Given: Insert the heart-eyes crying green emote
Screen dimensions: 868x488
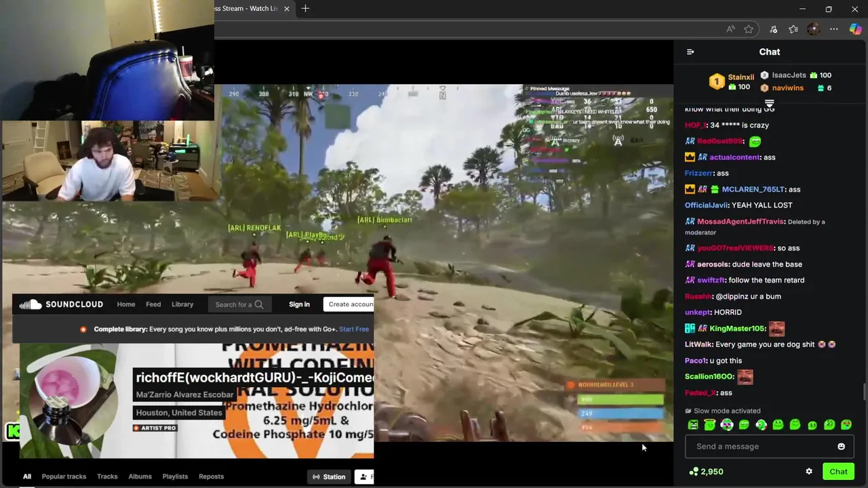Looking at the screenshot, I should [846, 425].
